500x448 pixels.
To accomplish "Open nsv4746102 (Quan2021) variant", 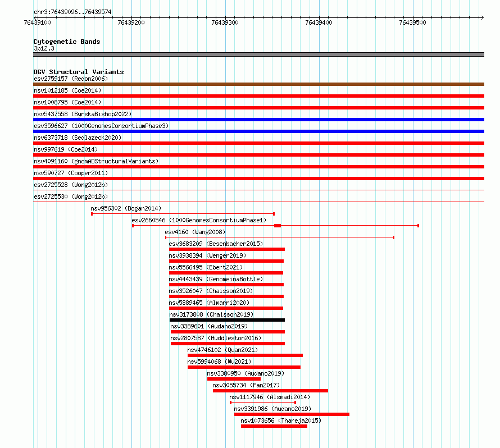I will click(x=222, y=350).
